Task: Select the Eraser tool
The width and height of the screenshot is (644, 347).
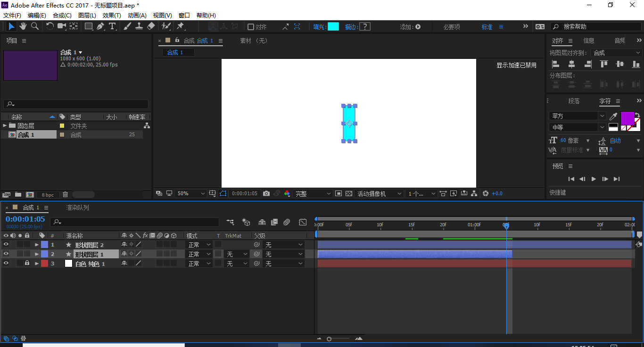Action: tap(151, 26)
